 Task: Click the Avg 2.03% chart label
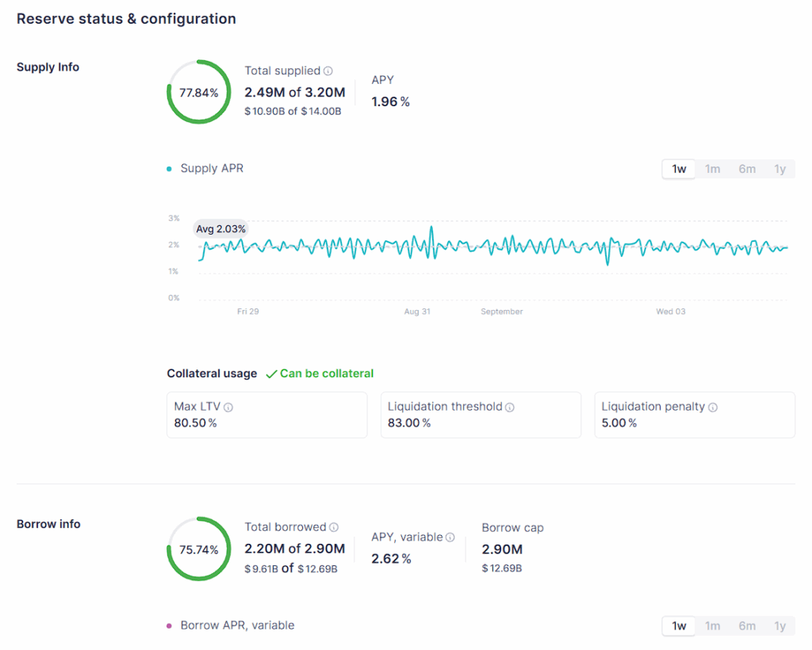pyautogui.click(x=221, y=229)
